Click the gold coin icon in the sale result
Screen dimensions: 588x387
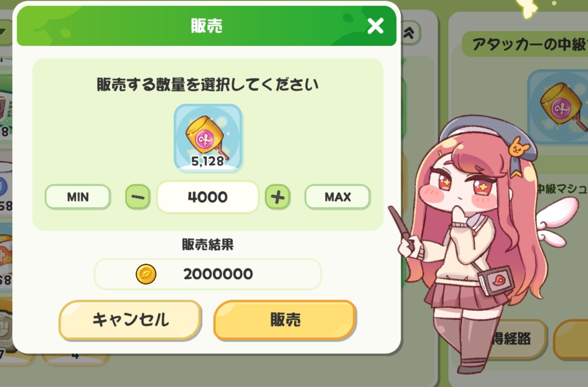coord(146,274)
